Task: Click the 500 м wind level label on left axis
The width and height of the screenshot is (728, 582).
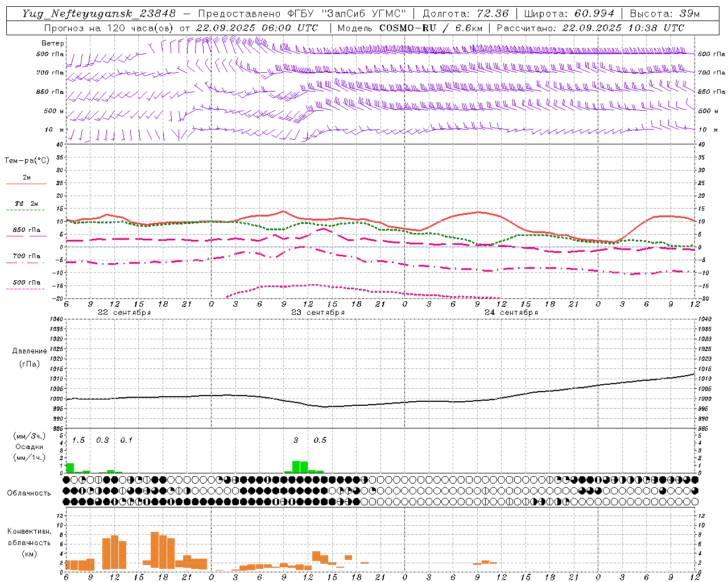Action: [55, 111]
